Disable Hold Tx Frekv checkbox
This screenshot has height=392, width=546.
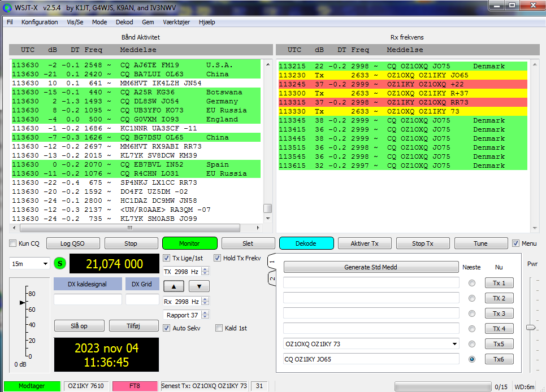click(x=218, y=258)
